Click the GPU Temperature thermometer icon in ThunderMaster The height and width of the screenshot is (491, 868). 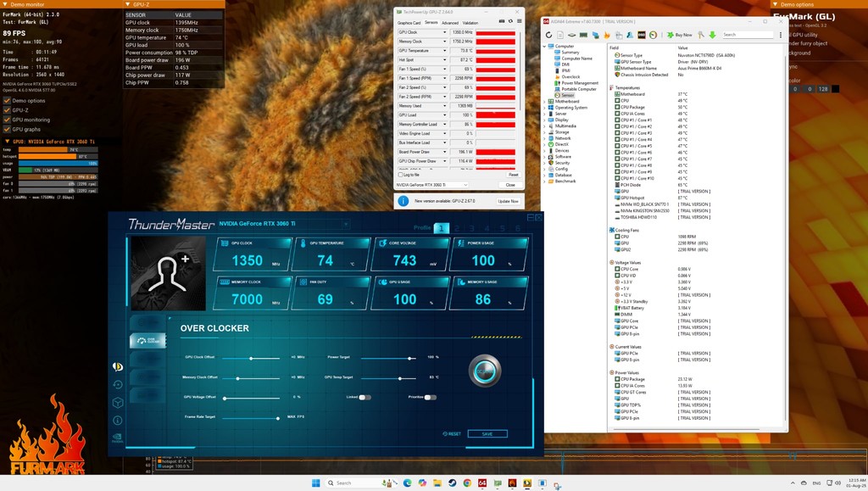tap(303, 243)
